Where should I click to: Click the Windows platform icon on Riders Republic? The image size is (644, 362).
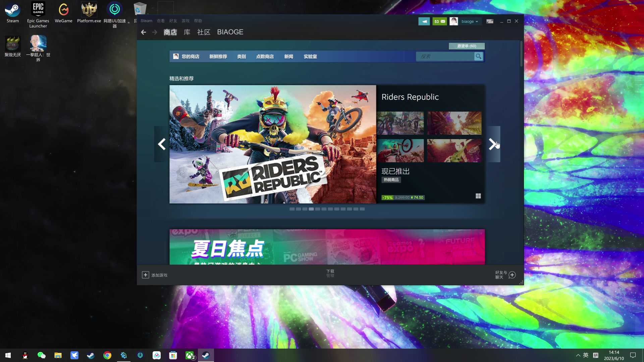[478, 196]
